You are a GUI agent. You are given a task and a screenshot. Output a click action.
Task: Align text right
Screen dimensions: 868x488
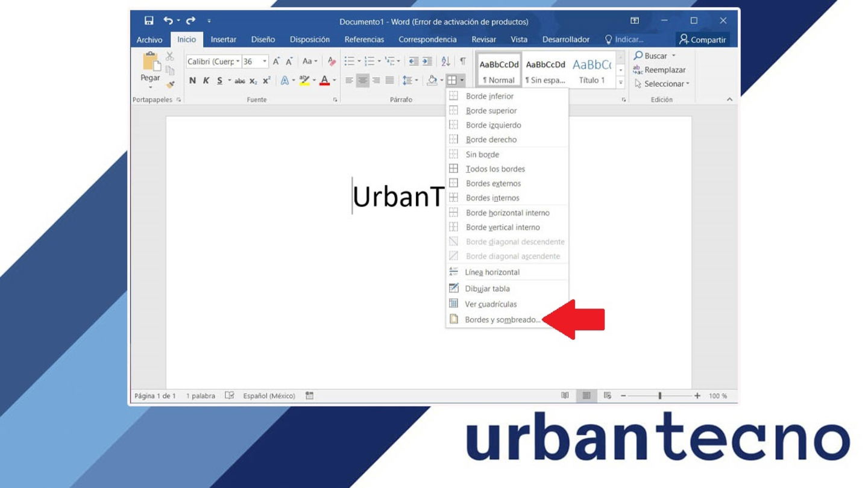click(376, 80)
